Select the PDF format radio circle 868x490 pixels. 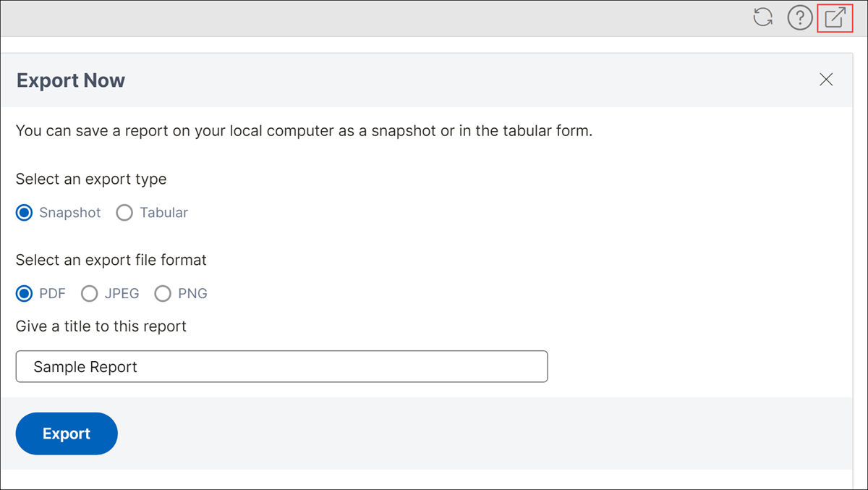[x=25, y=293]
